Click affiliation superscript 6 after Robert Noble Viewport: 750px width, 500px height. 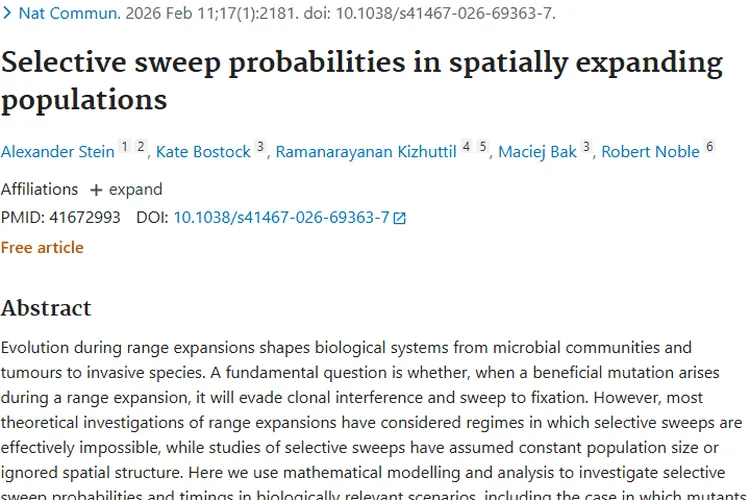point(710,147)
